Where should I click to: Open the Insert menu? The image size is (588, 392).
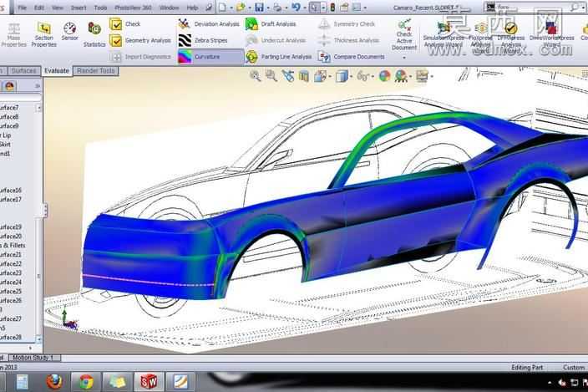pyautogui.click(x=79, y=8)
